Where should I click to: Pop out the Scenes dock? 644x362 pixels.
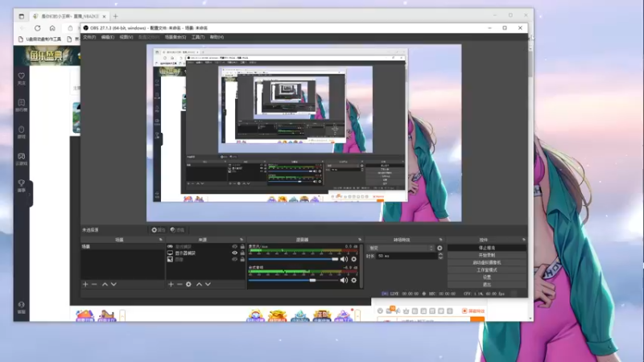[160, 240]
